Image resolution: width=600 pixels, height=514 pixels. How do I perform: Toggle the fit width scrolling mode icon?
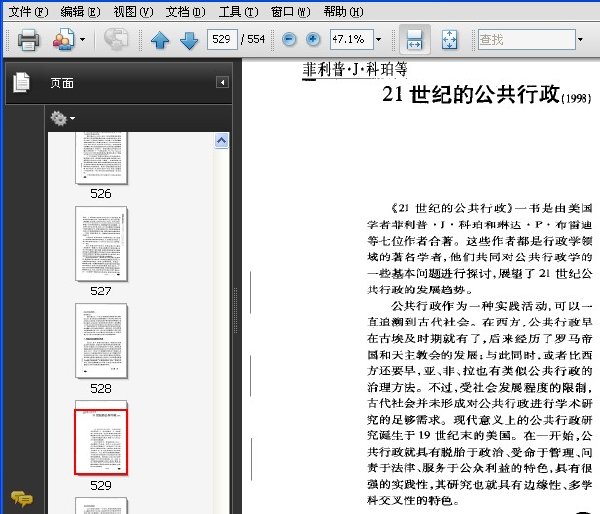tap(414, 39)
